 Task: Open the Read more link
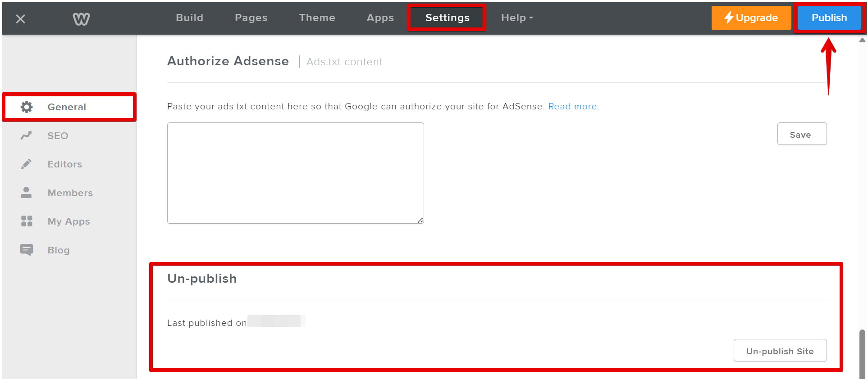click(573, 107)
